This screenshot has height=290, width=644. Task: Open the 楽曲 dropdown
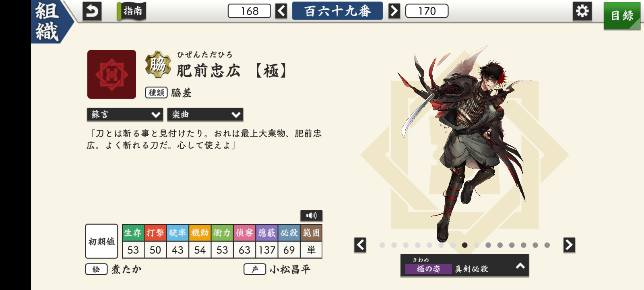(205, 115)
